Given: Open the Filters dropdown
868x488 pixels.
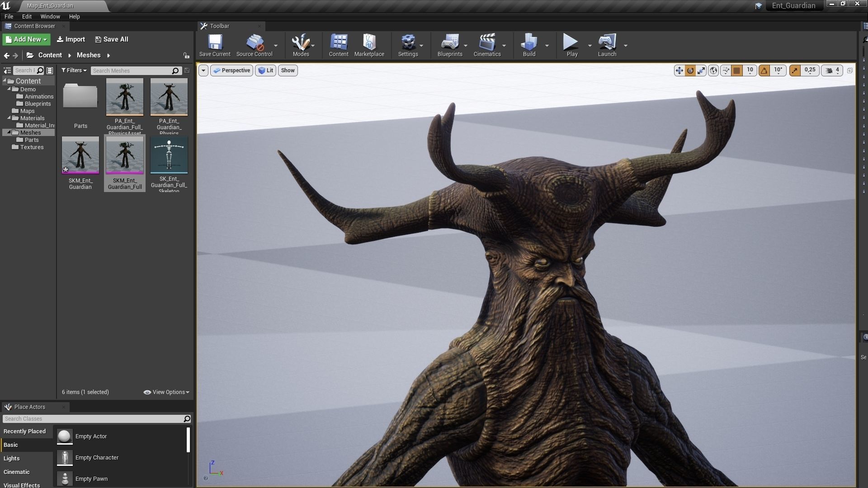Looking at the screenshot, I should coord(74,70).
